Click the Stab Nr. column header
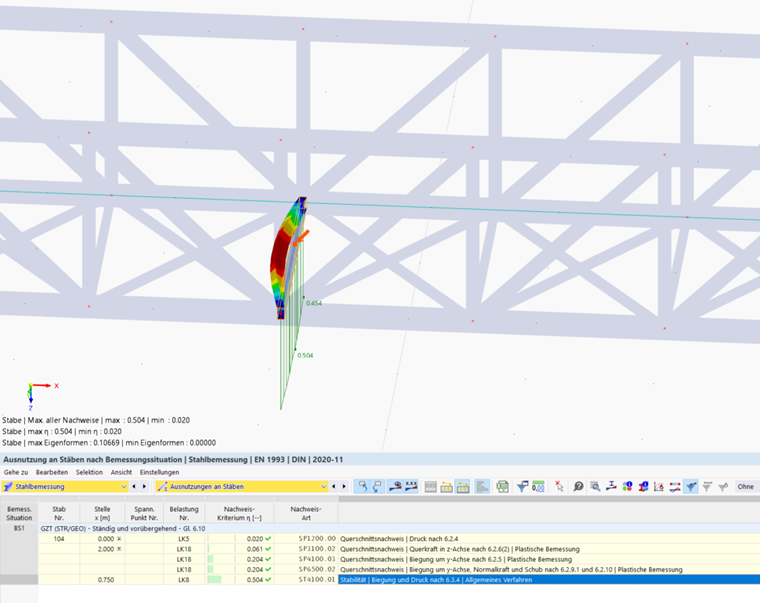 point(59,513)
